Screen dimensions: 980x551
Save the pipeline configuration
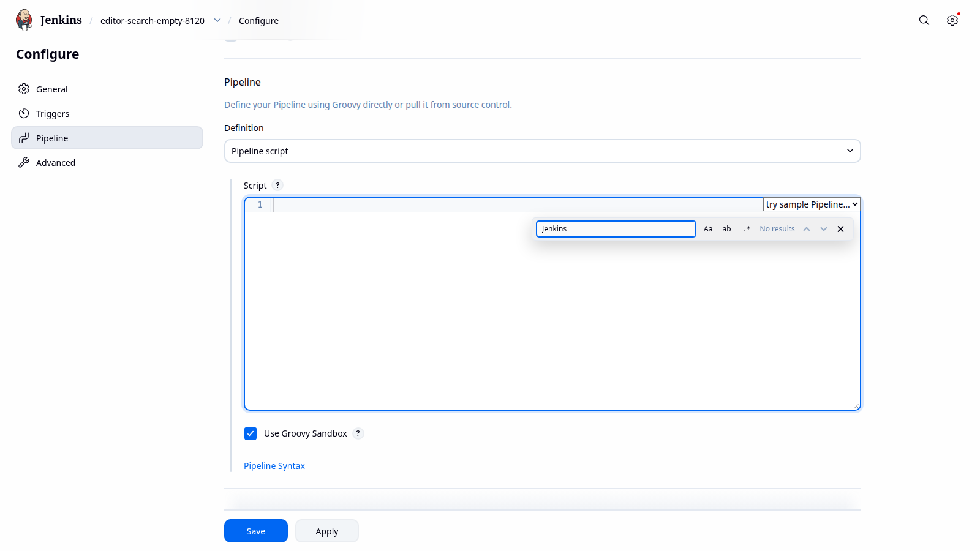click(x=256, y=531)
